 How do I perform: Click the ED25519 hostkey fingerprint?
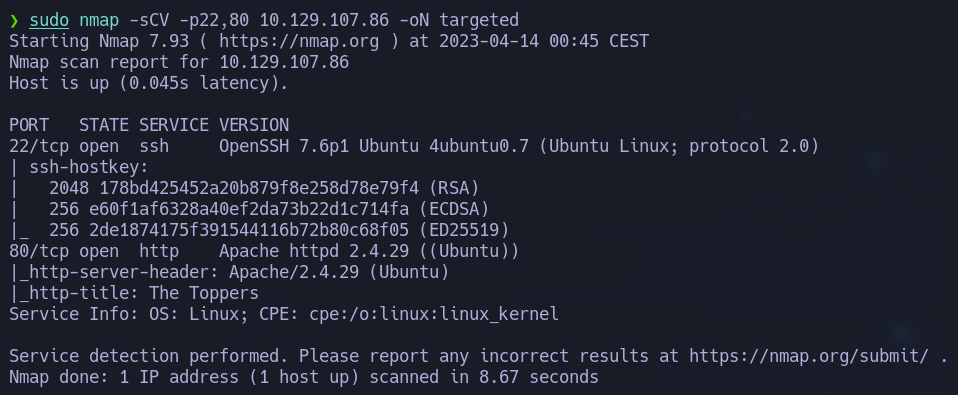click(249, 230)
